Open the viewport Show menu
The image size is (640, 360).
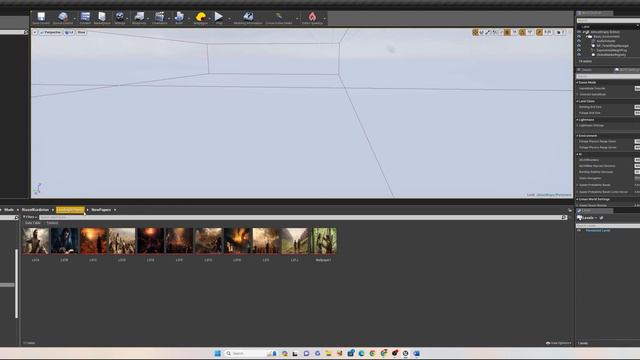click(x=81, y=32)
